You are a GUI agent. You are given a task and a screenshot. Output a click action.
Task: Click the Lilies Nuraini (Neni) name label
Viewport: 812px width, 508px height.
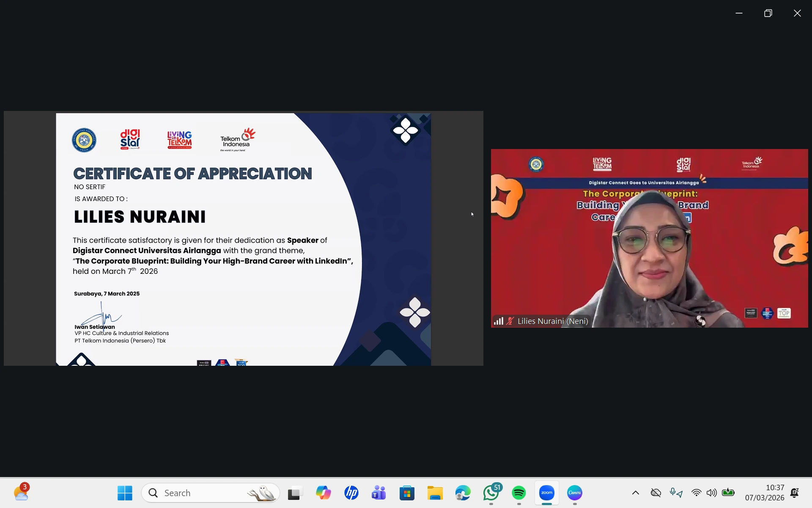553,321
